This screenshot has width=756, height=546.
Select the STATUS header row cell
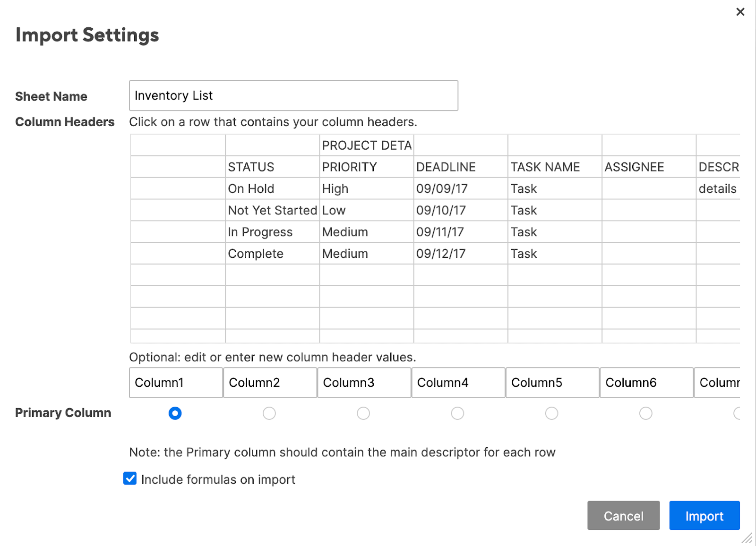[272, 167]
